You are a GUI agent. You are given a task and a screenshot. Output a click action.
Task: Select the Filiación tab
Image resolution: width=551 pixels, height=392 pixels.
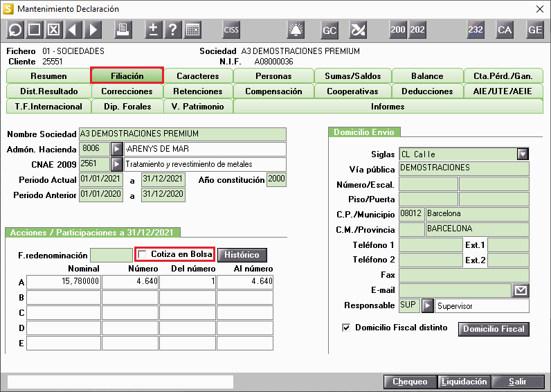(x=127, y=75)
